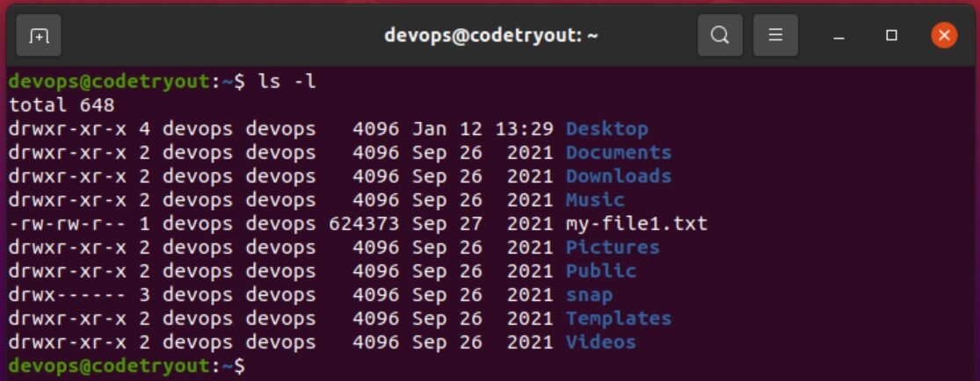
Task: Click the devops@codetryout window title
Action: [490, 36]
